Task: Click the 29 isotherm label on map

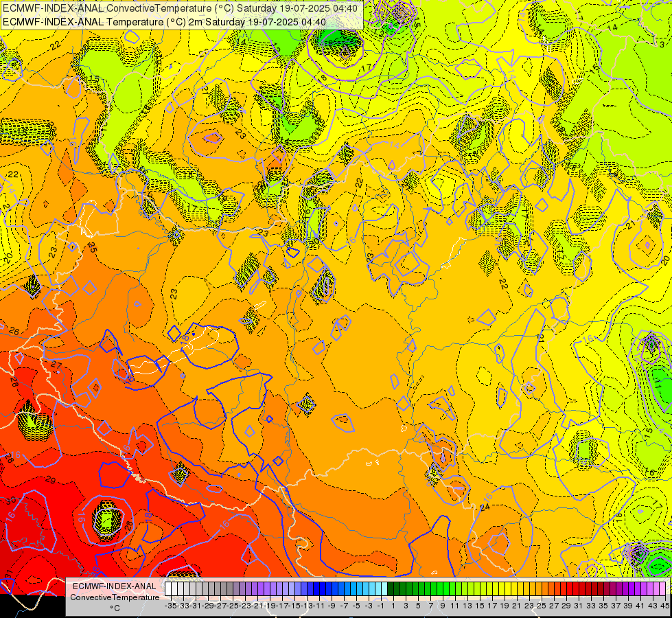Action: (x=50, y=480)
